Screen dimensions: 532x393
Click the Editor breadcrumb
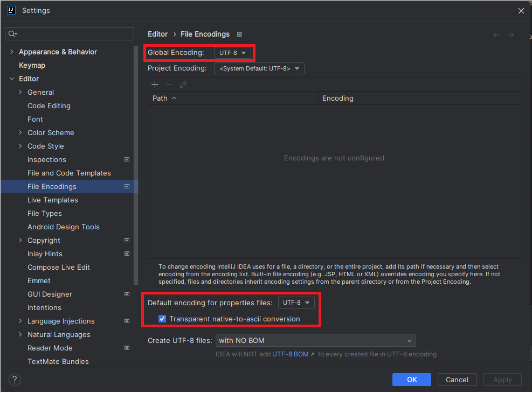coord(158,34)
